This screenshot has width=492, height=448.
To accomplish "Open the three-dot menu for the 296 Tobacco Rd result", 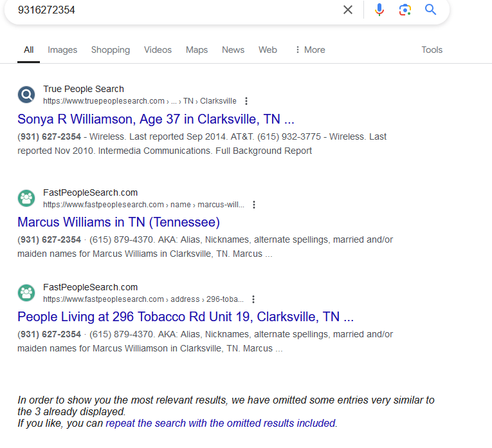I will [x=253, y=299].
